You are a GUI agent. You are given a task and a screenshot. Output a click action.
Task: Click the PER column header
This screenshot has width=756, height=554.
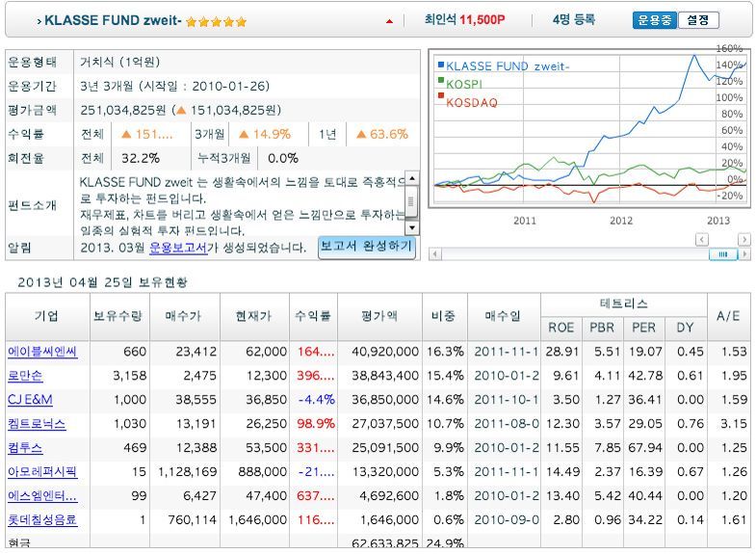644,328
